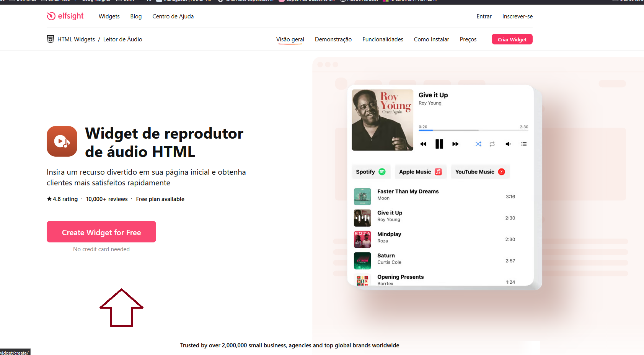644x355 pixels.
Task: Toggle shuffle mode in player
Action: pyautogui.click(x=478, y=144)
